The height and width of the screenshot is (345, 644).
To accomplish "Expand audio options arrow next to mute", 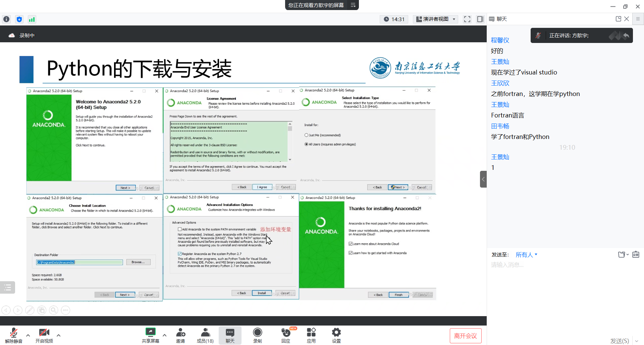I will [28, 335].
